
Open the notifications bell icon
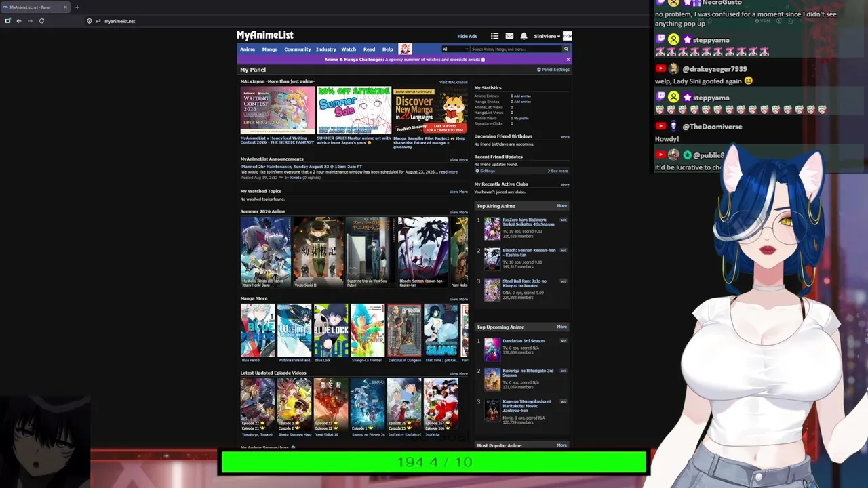[524, 36]
